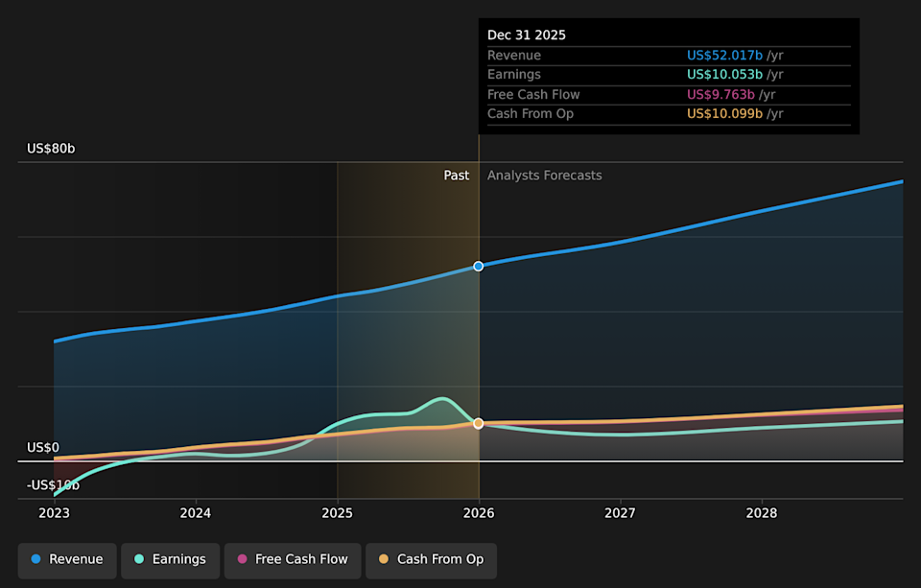
Task: Click the Revenue data point marker at 2026
Action: pyautogui.click(x=479, y=266)
